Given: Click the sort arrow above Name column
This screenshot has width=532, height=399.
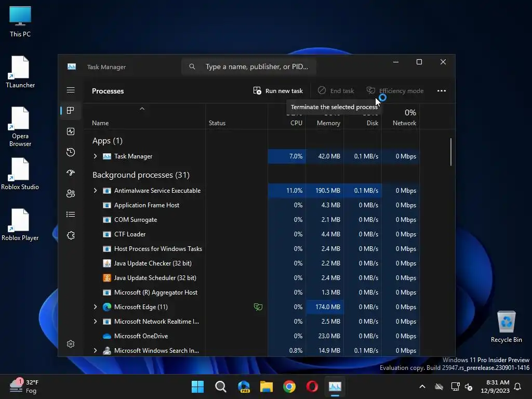Looking at the screenshot, I should (x=142, y=109).
